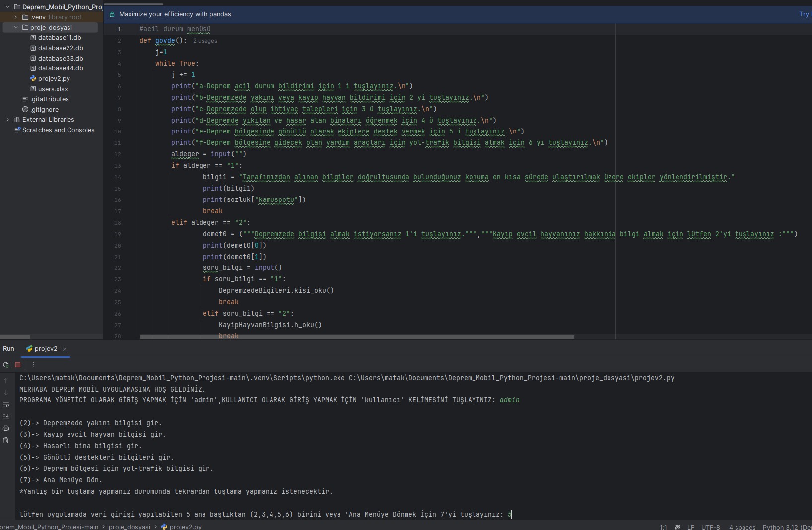
Task: Click the editor horizontal scrollbar
Action: [356, 337]
